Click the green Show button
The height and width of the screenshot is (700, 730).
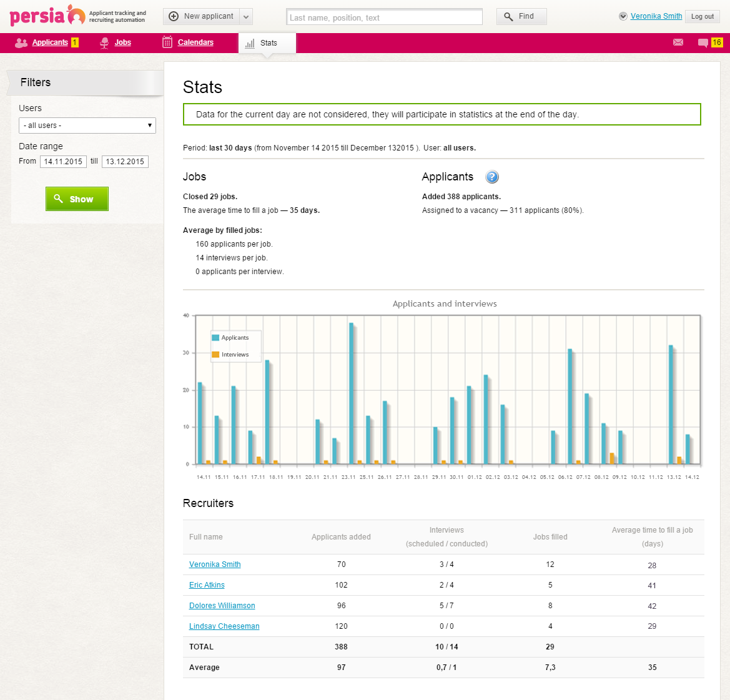77,199
